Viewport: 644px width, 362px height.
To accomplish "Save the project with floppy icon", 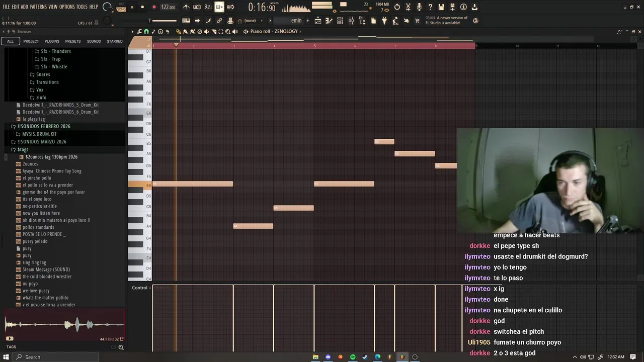I will (x=441, y=7).
